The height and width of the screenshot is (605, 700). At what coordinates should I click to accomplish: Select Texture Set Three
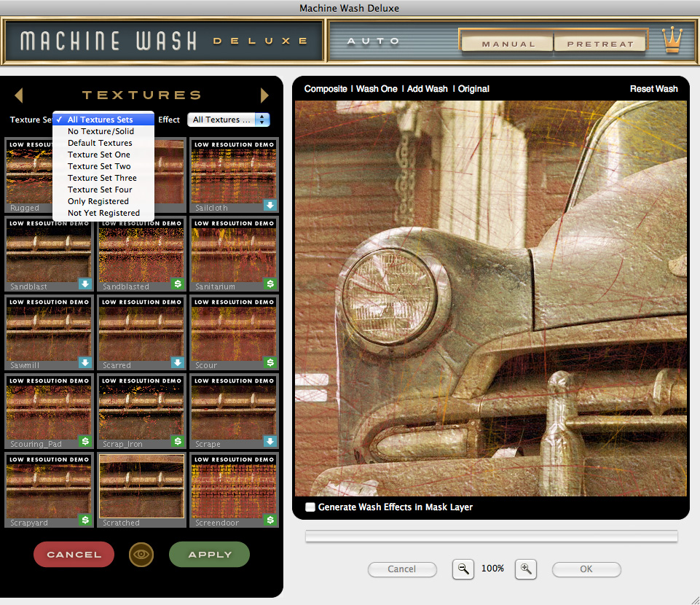tap(103, 178)
